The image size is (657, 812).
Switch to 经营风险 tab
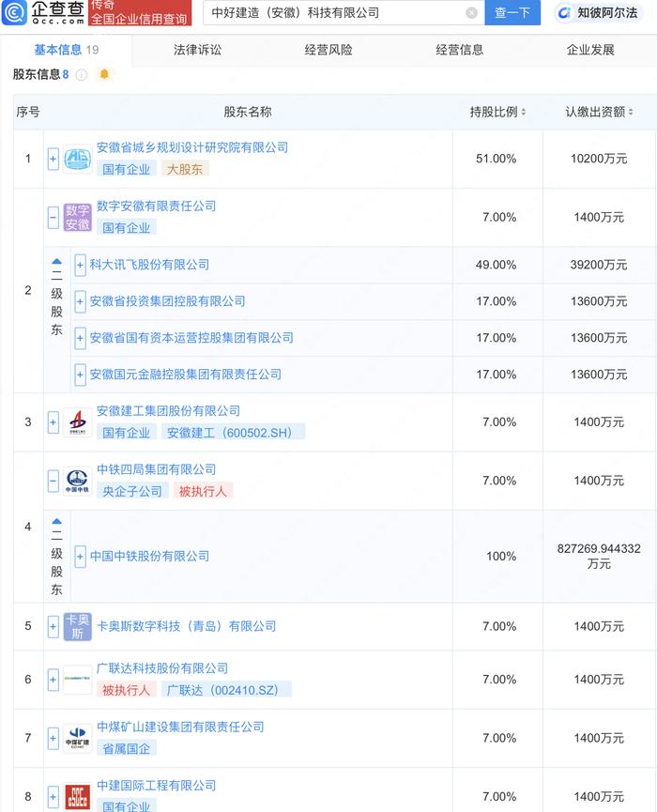click(328, 50)
